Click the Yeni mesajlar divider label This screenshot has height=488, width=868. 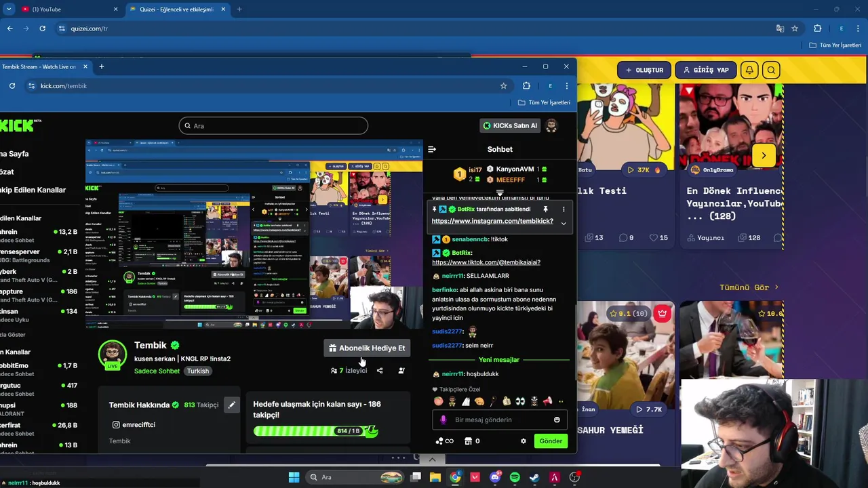click(x=499, y=360)
